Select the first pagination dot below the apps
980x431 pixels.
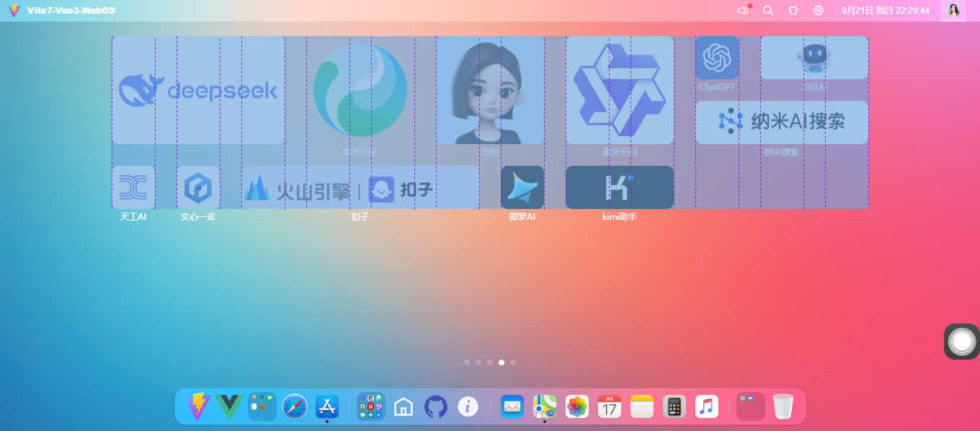pos(466,363)
